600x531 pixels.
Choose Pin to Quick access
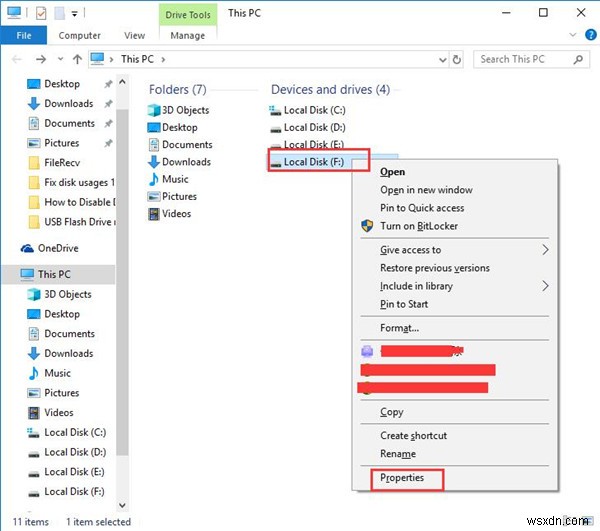[x=422, y=208]
